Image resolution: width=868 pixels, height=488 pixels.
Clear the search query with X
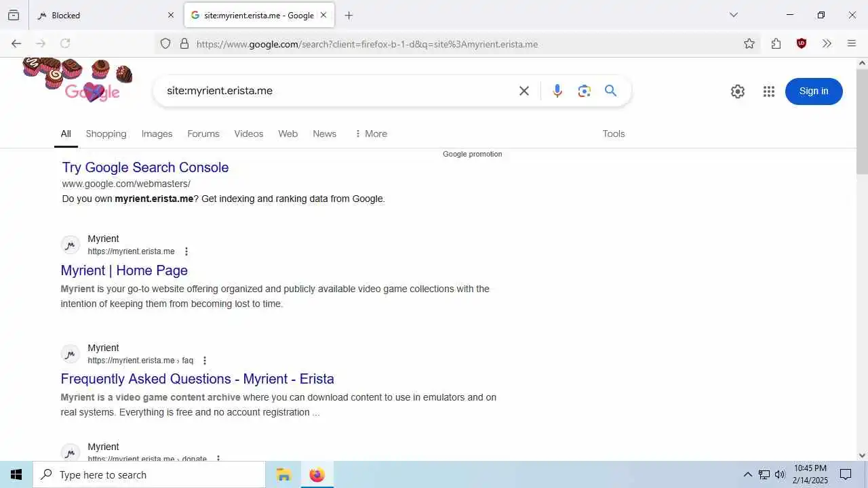click(x=524, y=91)
